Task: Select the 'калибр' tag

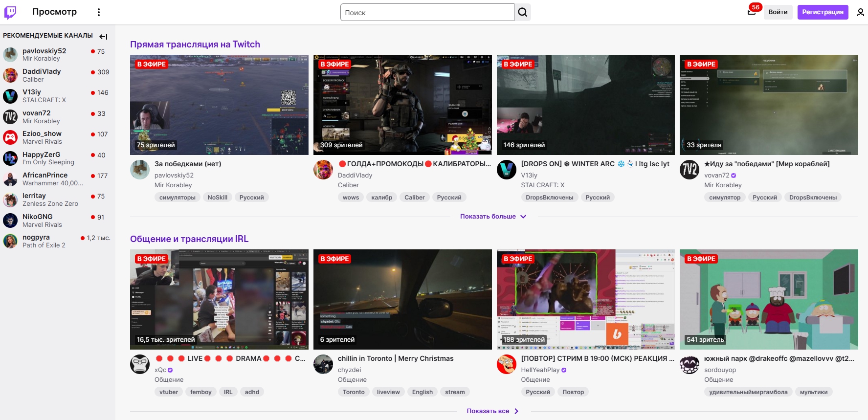Action: click(x=382, y=198)
